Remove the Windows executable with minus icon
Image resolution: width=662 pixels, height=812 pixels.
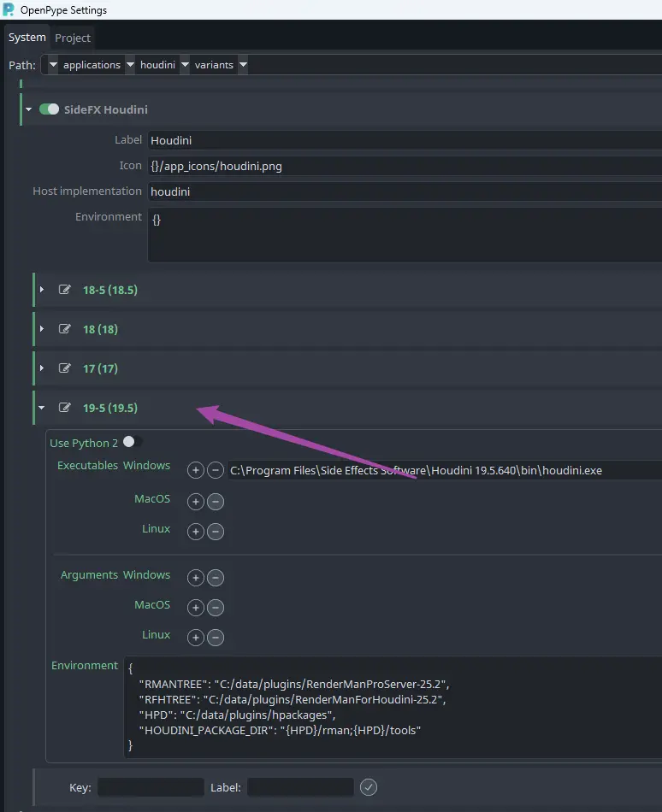(x=216, y=470)
